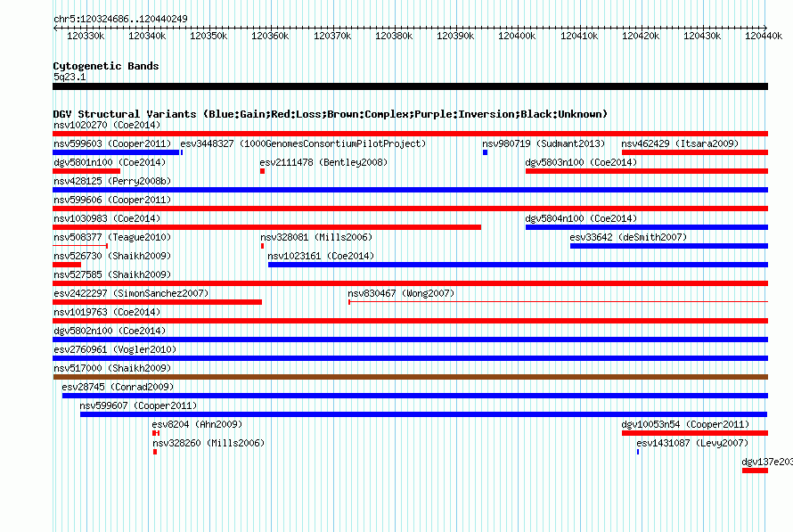Select the nsv1030983 (Coe2014) red bar
This screenshot has width=793, height=532.
coord(266,227)
